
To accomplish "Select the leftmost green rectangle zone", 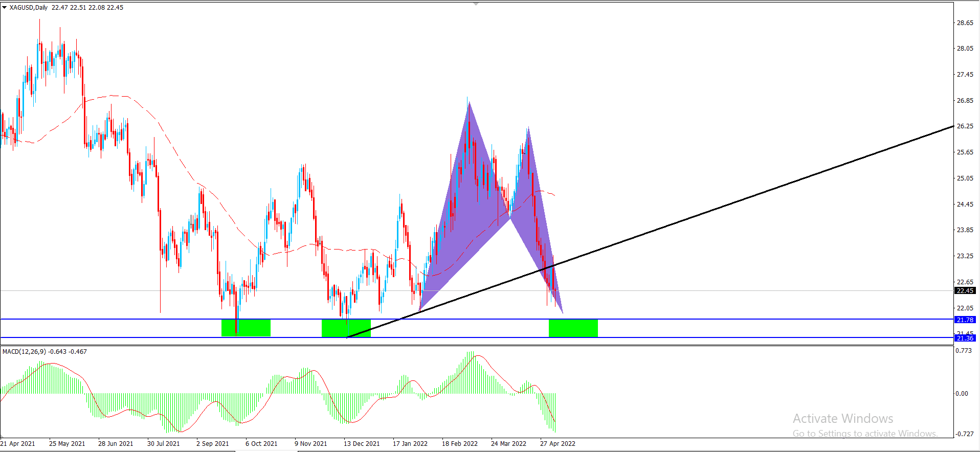I will pyautogui.click(x=246, y=328).
